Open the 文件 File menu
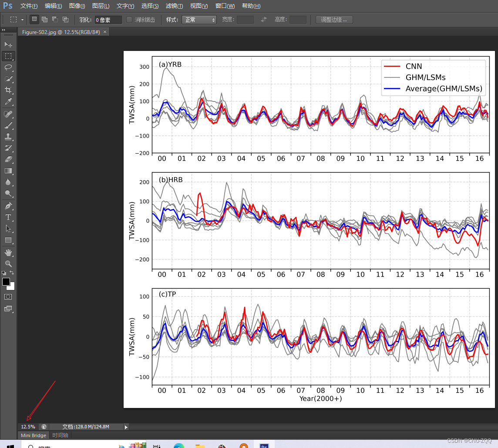498x448 pixels. point(29,6)
